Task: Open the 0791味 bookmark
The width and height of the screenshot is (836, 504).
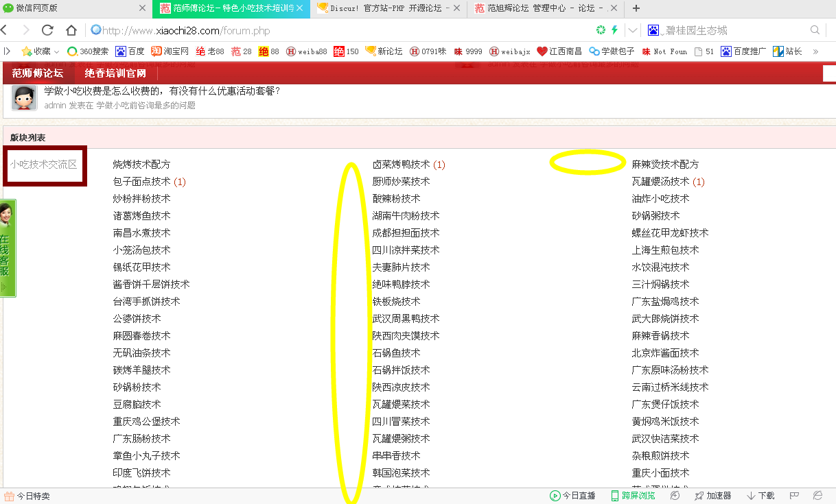Action: (428, 51)
